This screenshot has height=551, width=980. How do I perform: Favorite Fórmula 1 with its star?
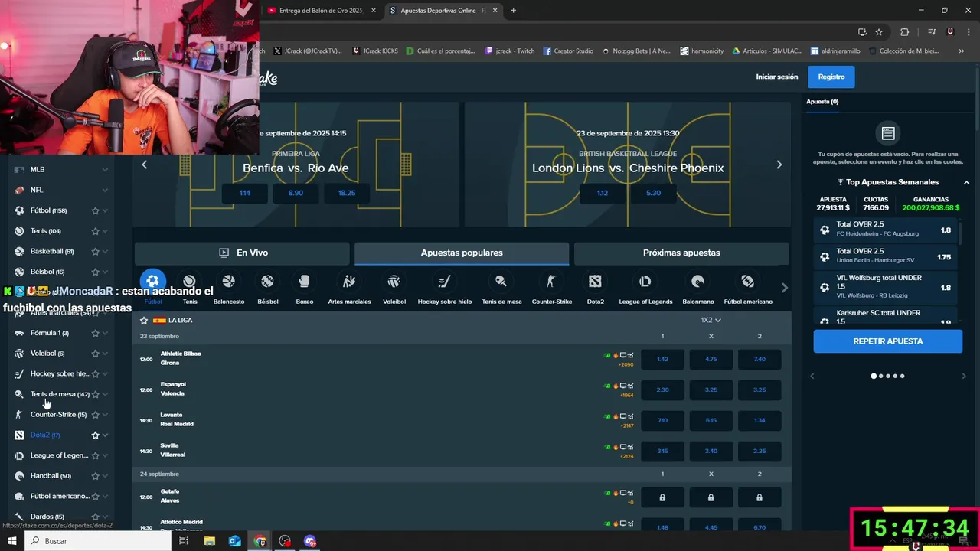(x=95, y=333)
